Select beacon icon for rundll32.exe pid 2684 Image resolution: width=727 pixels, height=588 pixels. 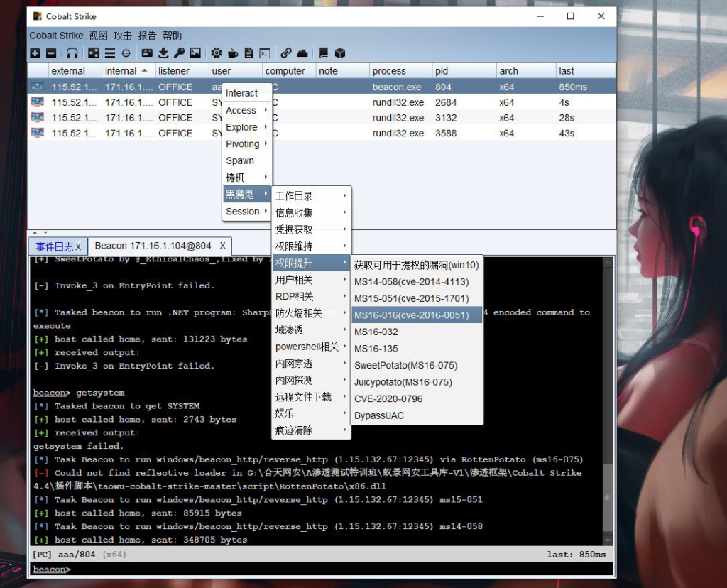pyautogui.click(x=38, y=102)
